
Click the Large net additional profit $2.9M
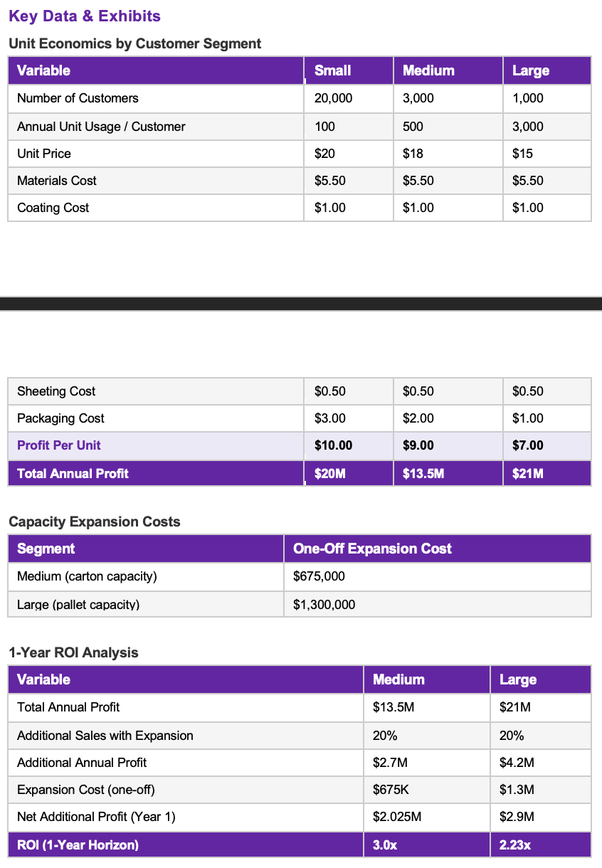coord(517,817)
